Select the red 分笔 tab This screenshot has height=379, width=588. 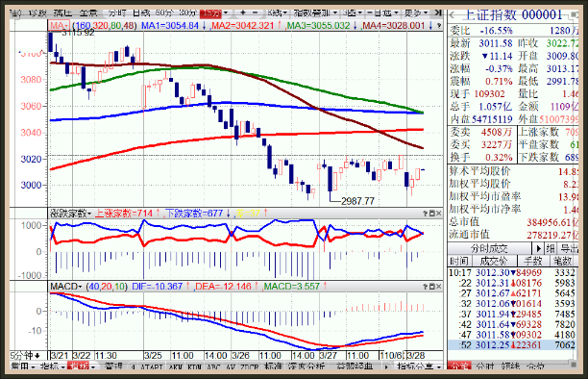458,366
